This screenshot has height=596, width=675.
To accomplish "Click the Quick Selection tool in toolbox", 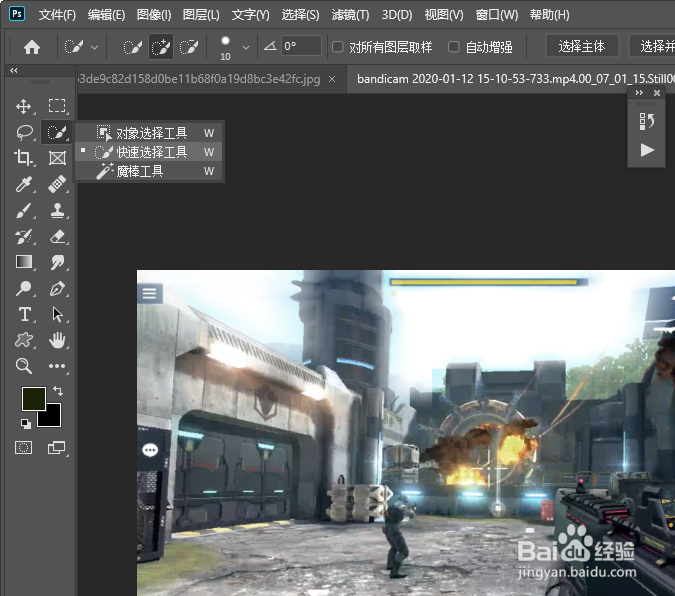I will [57, 132].
